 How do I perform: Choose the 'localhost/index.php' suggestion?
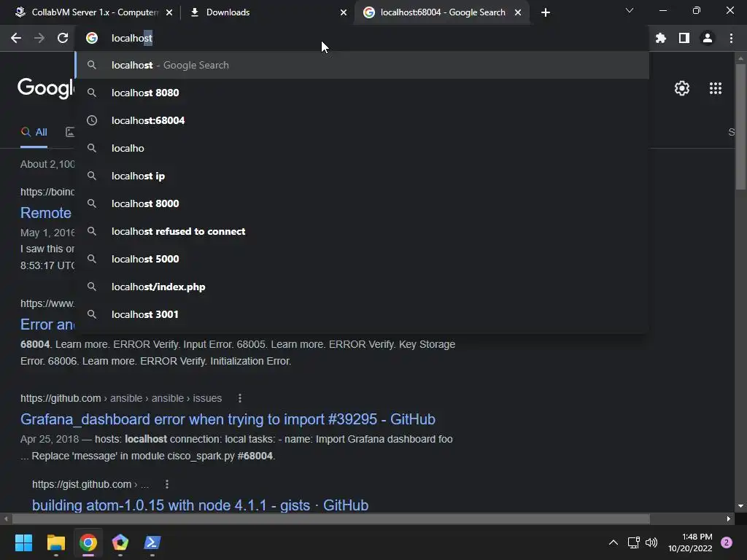362,287
